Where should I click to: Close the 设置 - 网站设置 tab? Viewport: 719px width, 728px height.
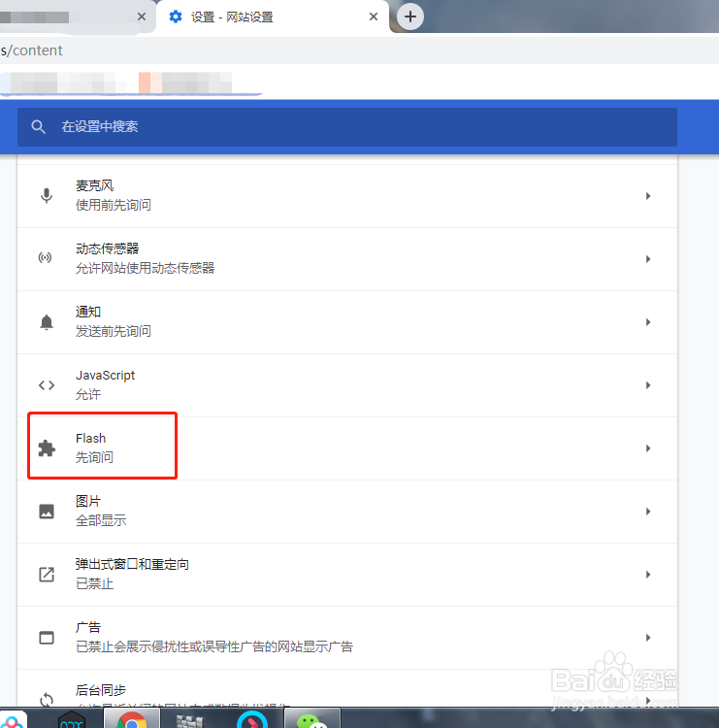(374, 17)
